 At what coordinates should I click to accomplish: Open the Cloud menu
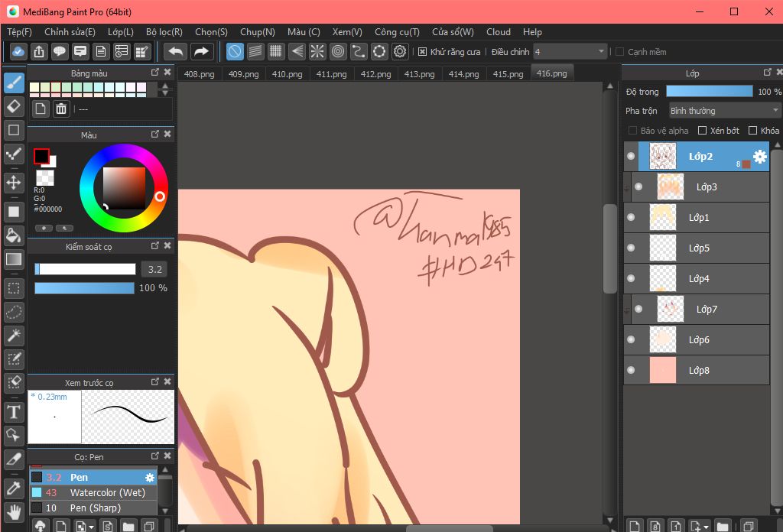(499, 32)
